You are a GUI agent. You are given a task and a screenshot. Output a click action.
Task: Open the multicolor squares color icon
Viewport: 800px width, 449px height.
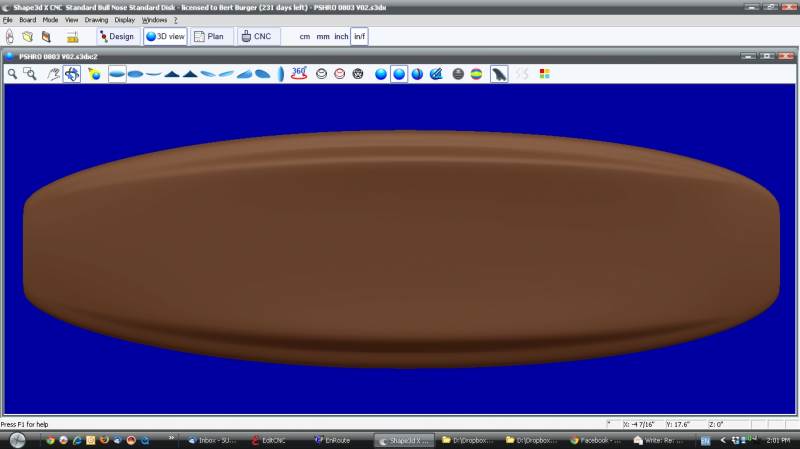544,74
